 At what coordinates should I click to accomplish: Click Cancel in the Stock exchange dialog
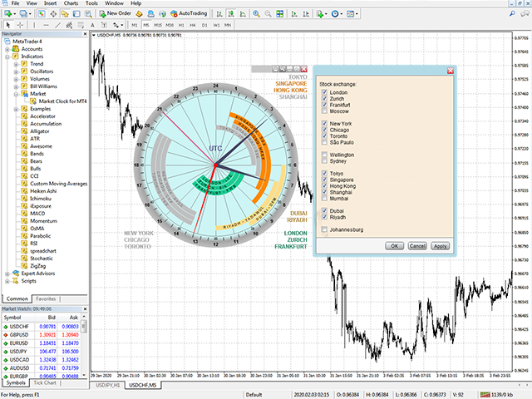tap(417, 246)
